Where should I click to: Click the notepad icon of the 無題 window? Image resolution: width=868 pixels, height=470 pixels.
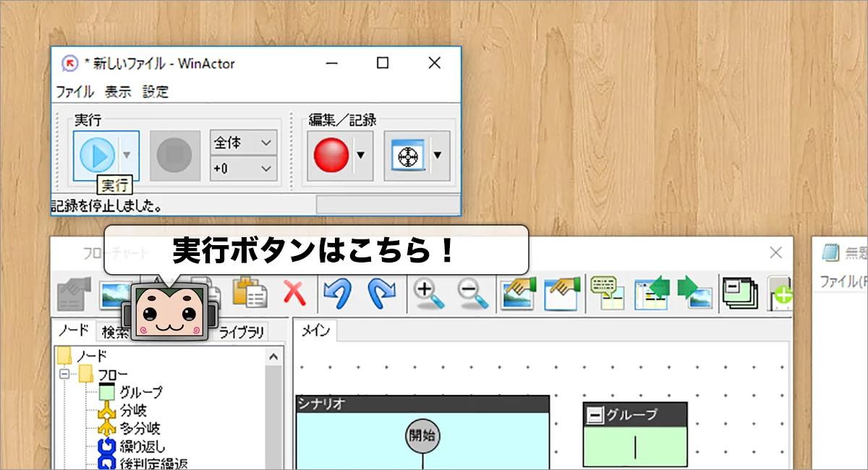(831, 252)
